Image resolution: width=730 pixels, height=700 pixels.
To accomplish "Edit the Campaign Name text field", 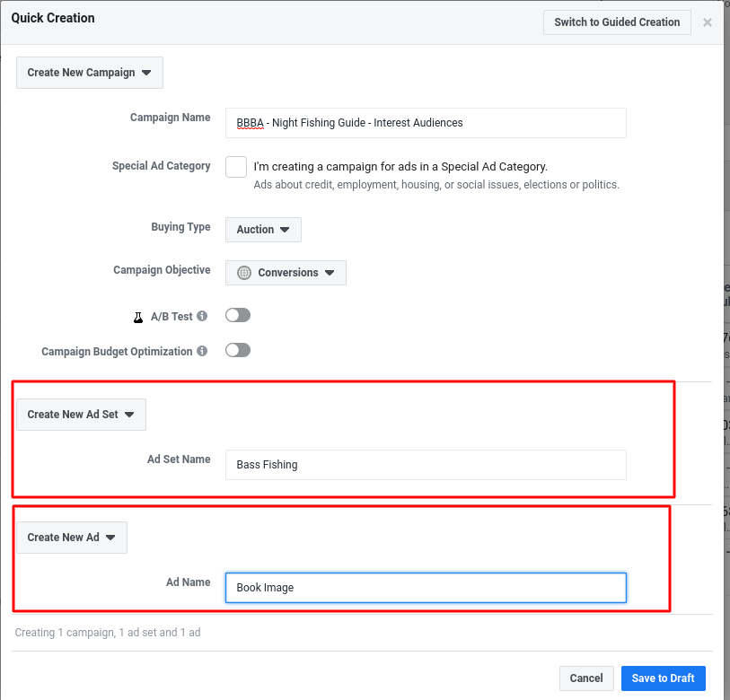I will click(x=426, y=123).
